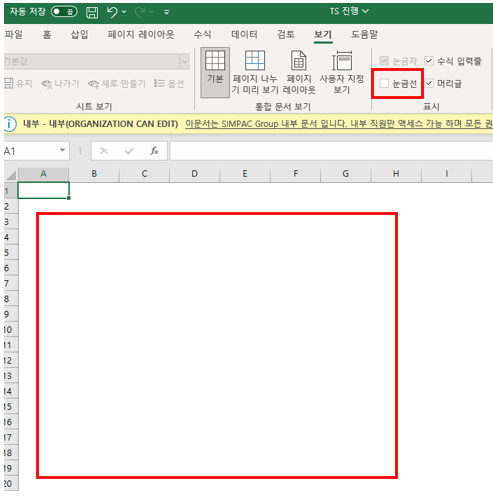
Task: Expand the sheet view 기본값 combo box
Action: click(x=184, y=62)
